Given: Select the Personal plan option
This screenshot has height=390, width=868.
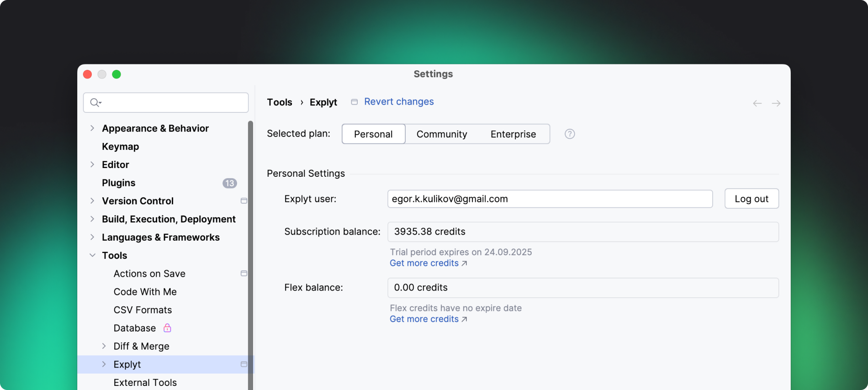Looking at the screenshot, I should pos(373,134).
